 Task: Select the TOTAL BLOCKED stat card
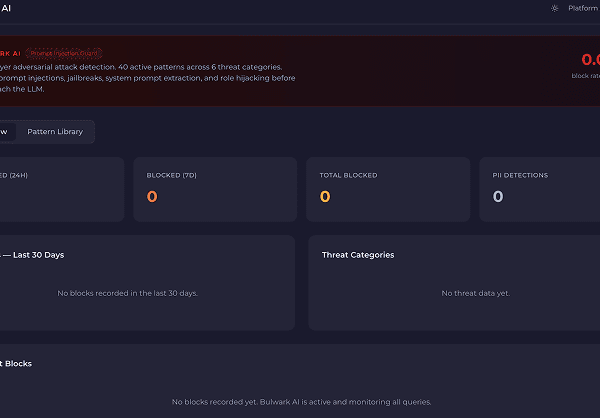pos(388,189)
